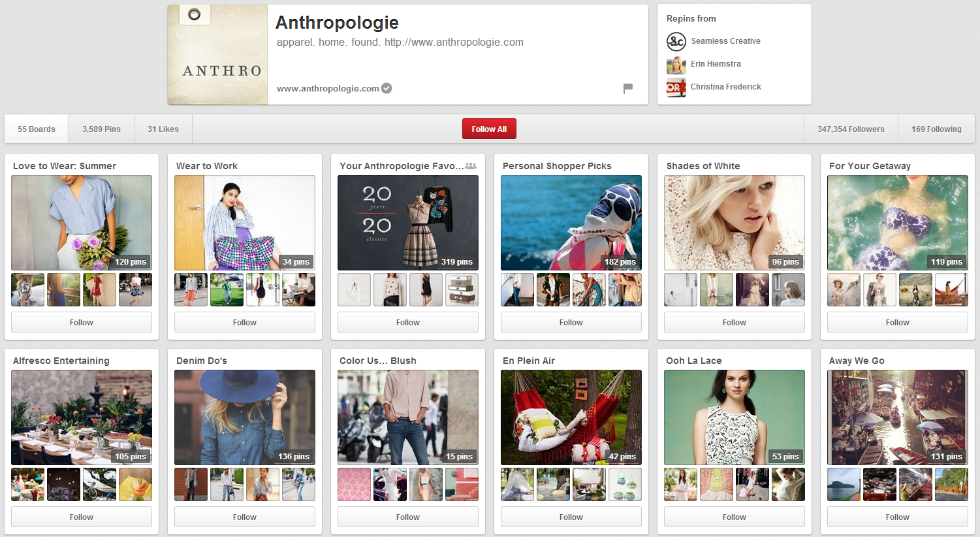The height and width of the screenshot is (537, 980).
Task: Follow the Love to Wear: Summer board
Action: [82, 322]
